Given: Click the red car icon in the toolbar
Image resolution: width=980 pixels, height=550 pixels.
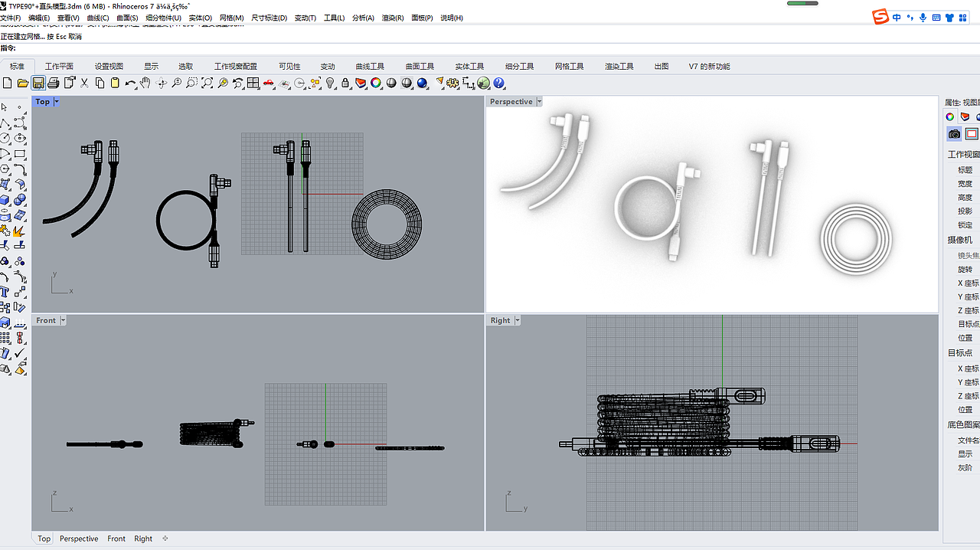Looking at the screenshot, I should tap(268, 83).
